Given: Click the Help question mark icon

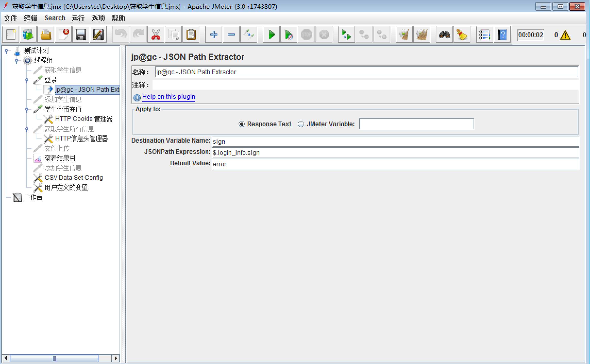Looking at the screenshot, I should [x=502, y=34].
